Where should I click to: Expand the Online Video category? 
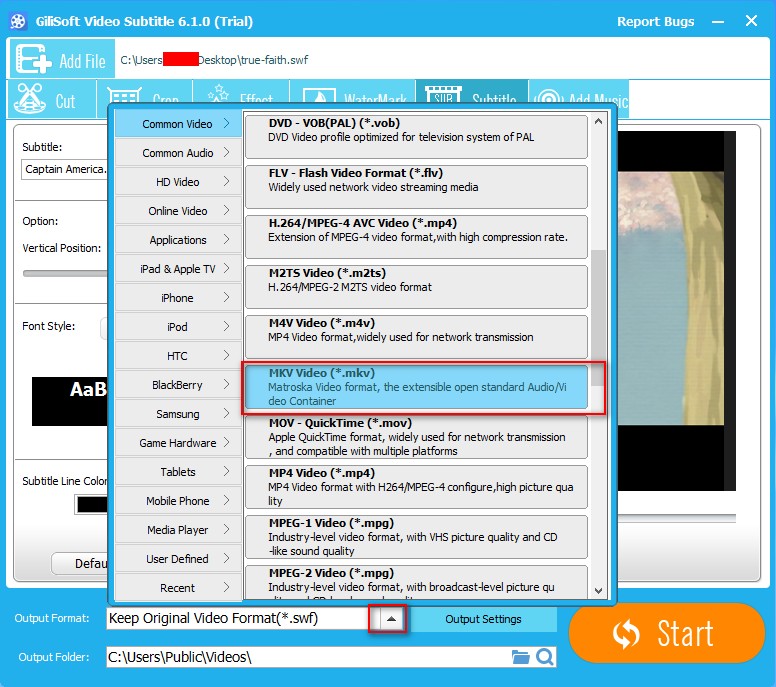point(178,211)
